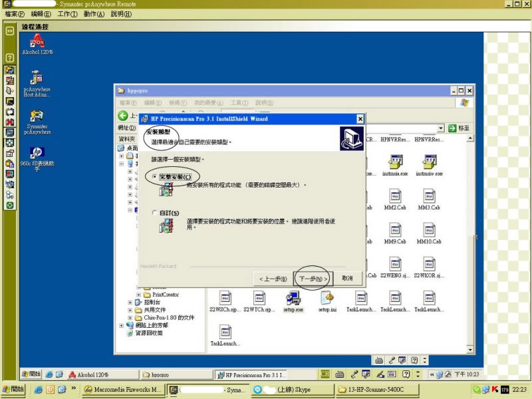Switch to Macromedia Fireworks in local taskbar
Image resolution: width=532 pixels, height=399 pixels.
(x=124, y=390)
